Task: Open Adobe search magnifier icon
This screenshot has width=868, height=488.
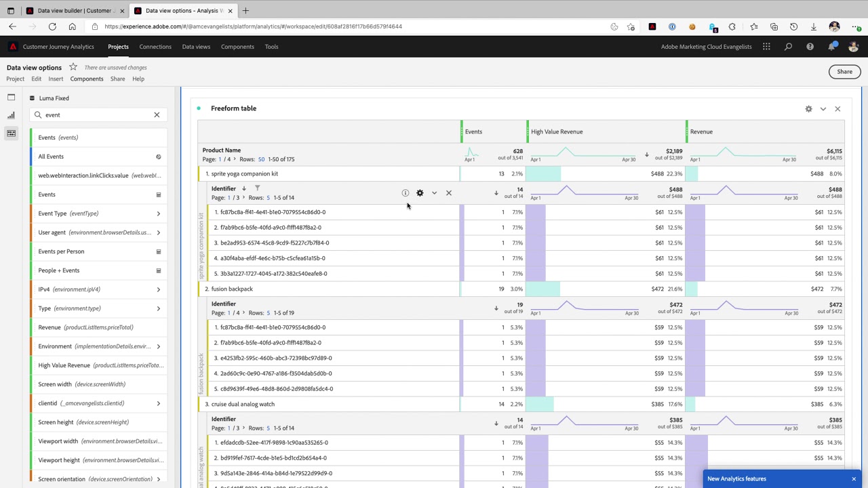Action: [788, 47]
